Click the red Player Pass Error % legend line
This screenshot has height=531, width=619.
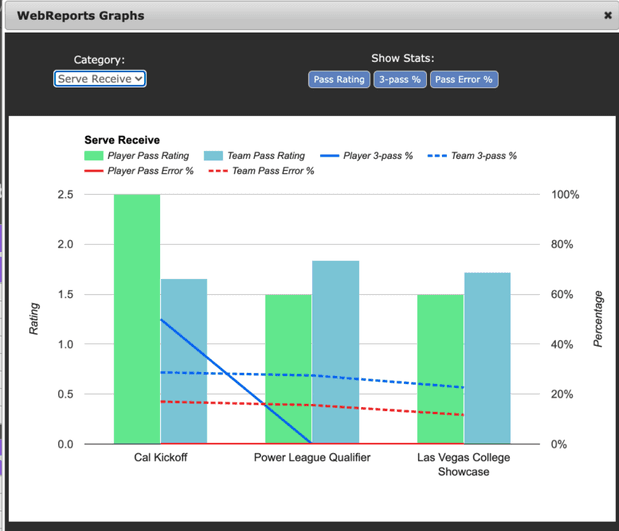click(94, 171)
